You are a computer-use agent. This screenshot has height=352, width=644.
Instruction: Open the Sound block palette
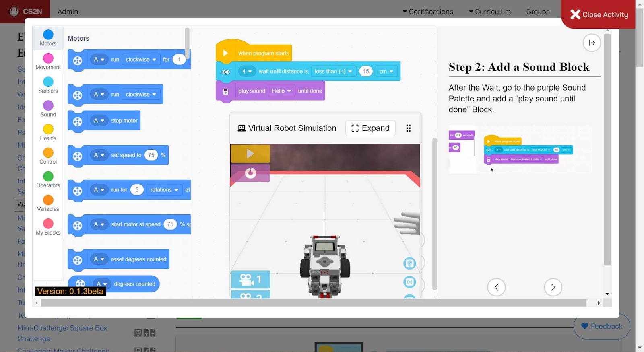click(48, 109)
